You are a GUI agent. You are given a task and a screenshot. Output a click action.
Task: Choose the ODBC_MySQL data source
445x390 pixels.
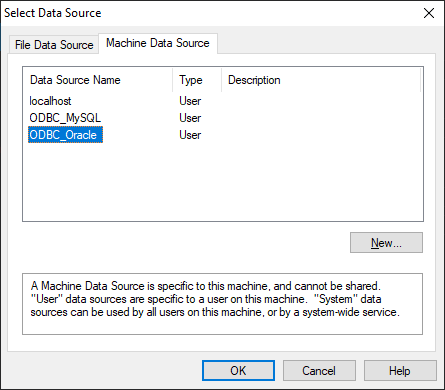(x=65, y=118)
